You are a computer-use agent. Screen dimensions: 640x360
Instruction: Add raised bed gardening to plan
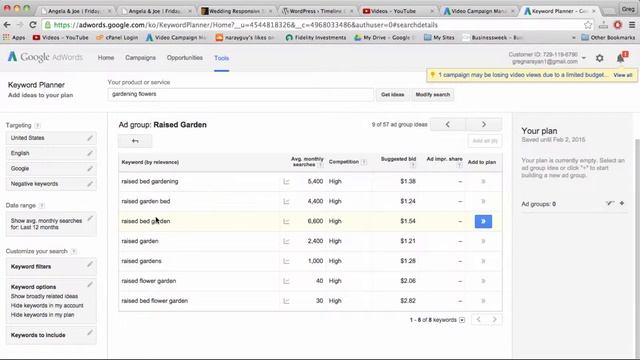pyautogui.click(x=483, y=182)
